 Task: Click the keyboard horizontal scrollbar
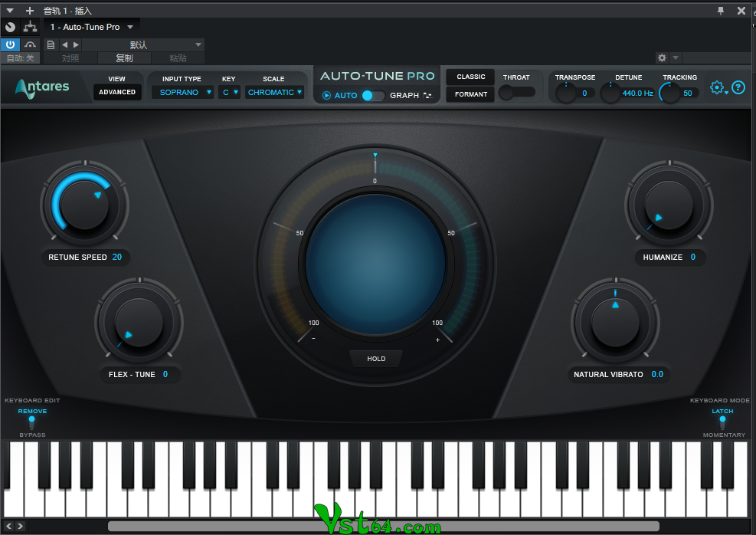pos(383,526)
